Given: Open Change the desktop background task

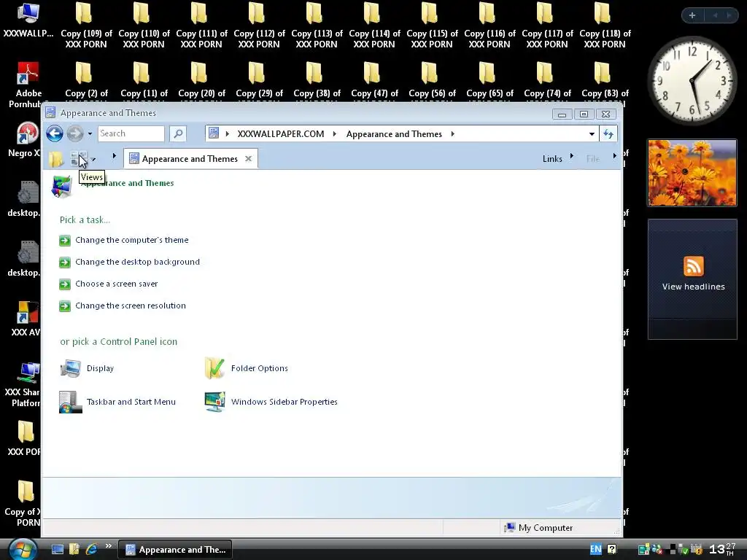Looking at the screenshot, I should (137, 262).
